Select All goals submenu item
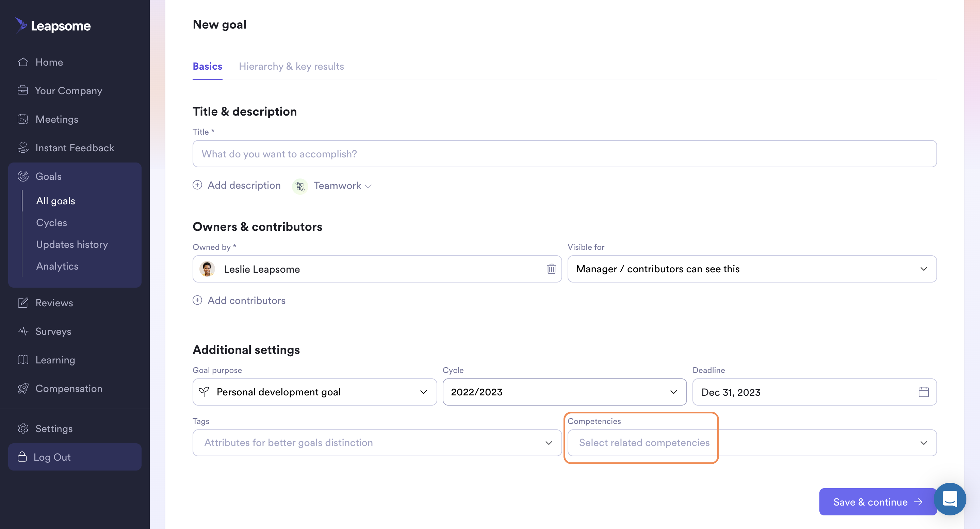 pos(55,201)
